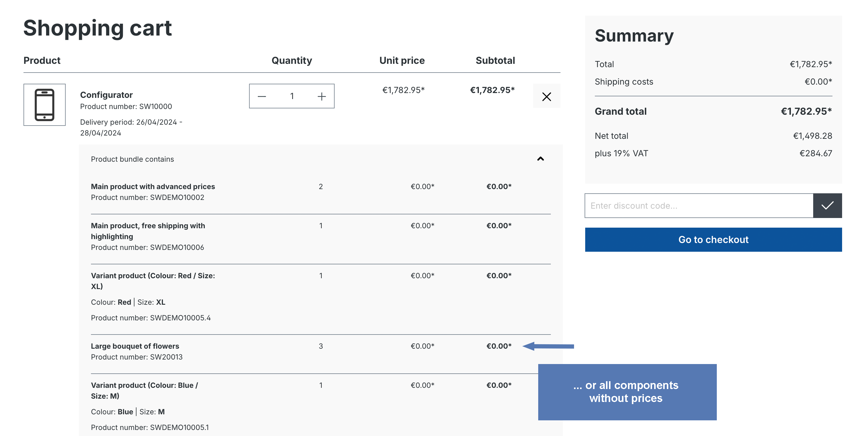868x436 pixels.
Task: Open Main product with advanced prices
Action: pyautogui.click(x=153, y=186)
